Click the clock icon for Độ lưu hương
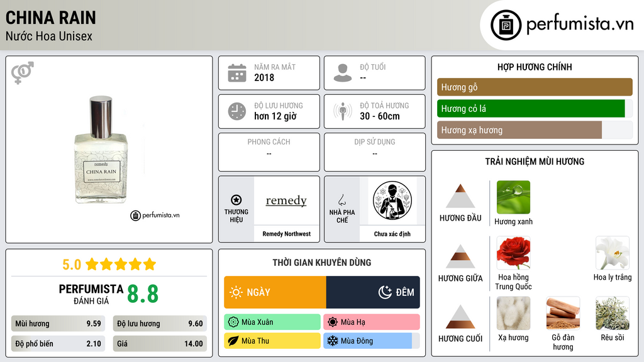This screenshot has height=362, width=644. [237, 112]
